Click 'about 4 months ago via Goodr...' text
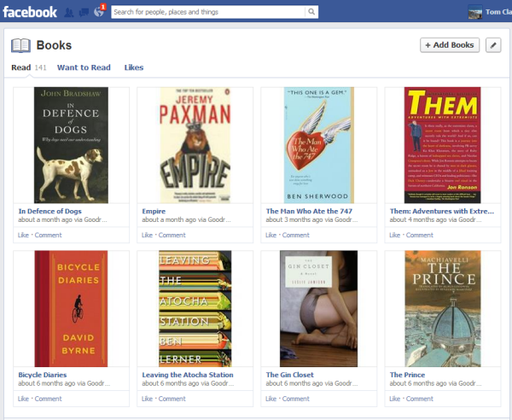This screenshot has height=420, width=512. pyautogui.click(x=435, y=219)
